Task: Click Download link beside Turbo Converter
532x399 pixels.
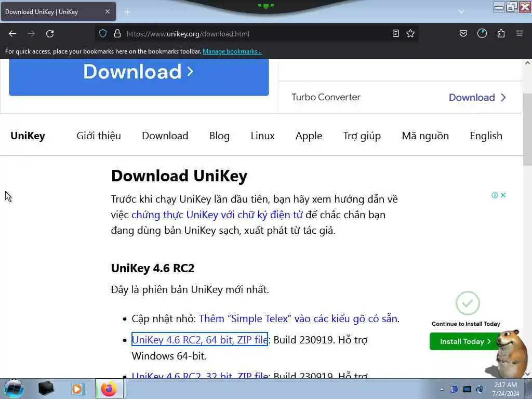Action: point(477,97)
